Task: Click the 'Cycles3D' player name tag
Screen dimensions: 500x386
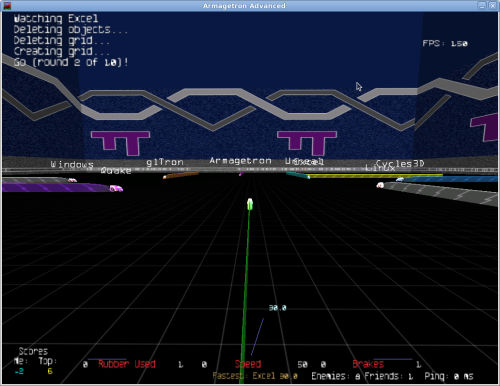Action: click(400, 164)
